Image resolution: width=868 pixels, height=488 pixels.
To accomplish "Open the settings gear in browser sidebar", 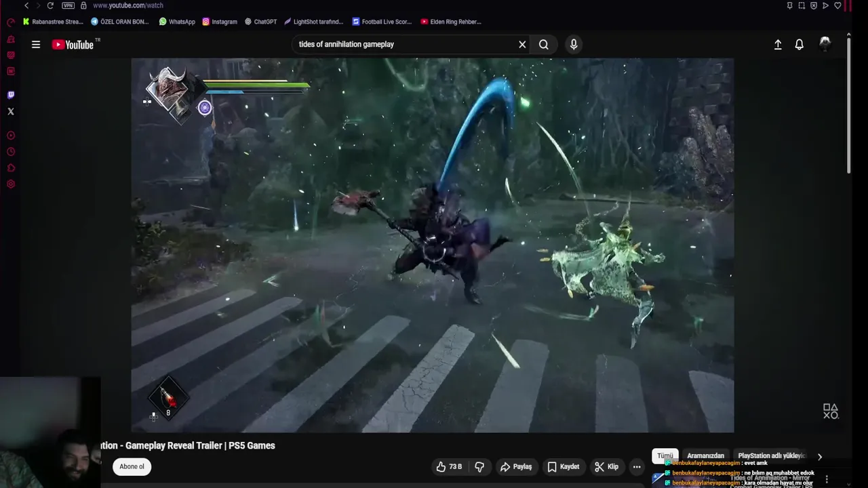I will [x=10, y=184].
